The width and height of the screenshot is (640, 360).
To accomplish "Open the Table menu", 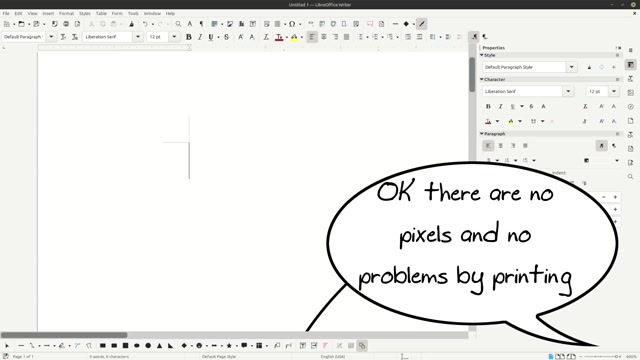I will [x=101, y=13].
